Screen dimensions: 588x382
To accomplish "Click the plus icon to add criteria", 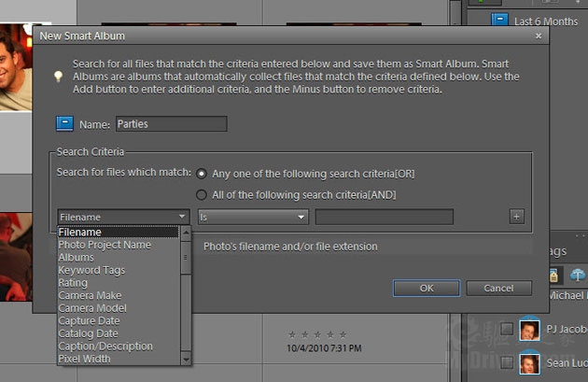I will pos(516,217).
